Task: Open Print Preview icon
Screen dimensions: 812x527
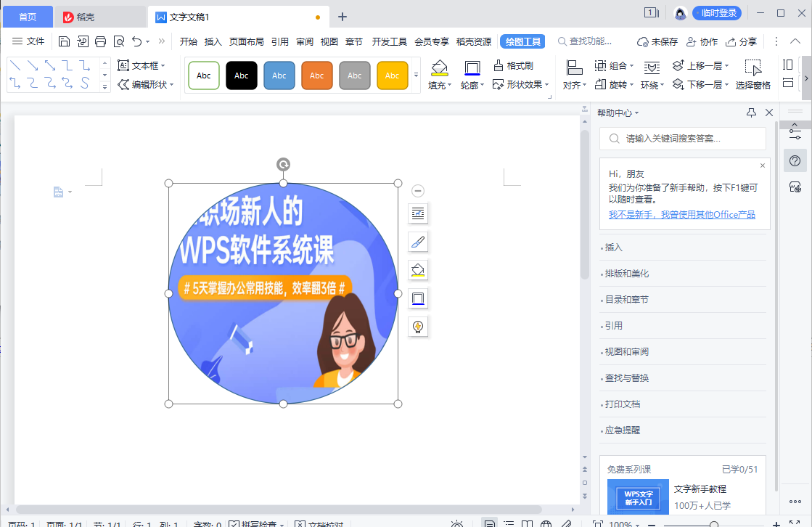Action: [119, 41]
